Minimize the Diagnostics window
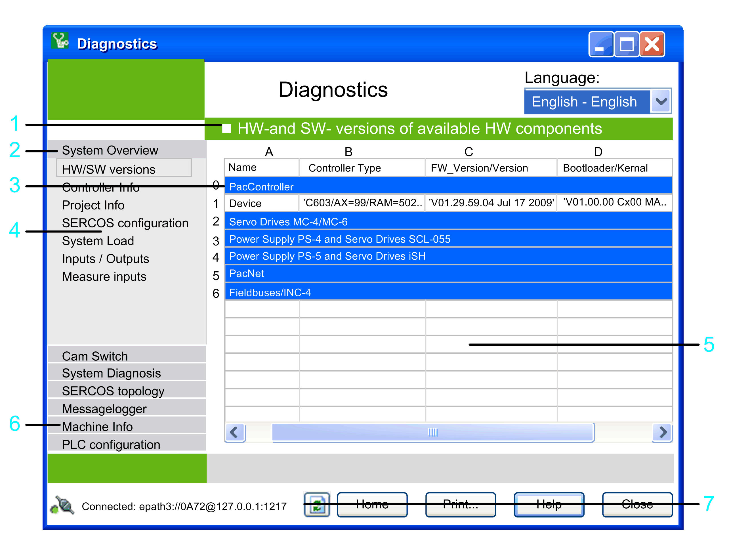The height and width of the screenshot is (560, 729). 601,44
